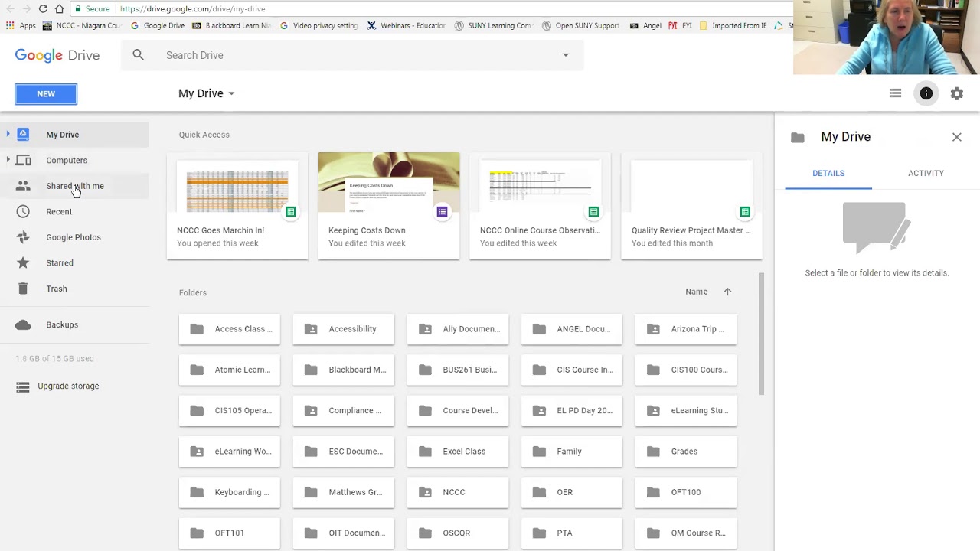The height and width of the screenshot is (551, 980).
Task: Select the Atomic Learn folder
Action: 230,370
